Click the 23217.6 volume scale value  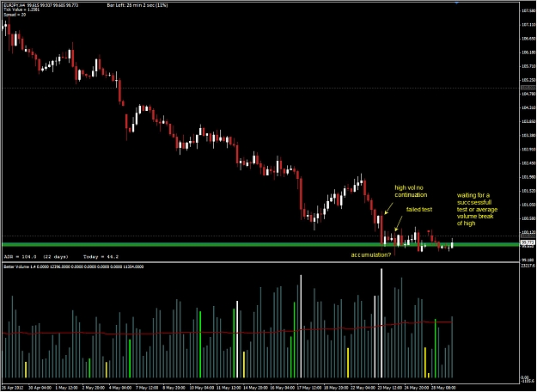528,265
